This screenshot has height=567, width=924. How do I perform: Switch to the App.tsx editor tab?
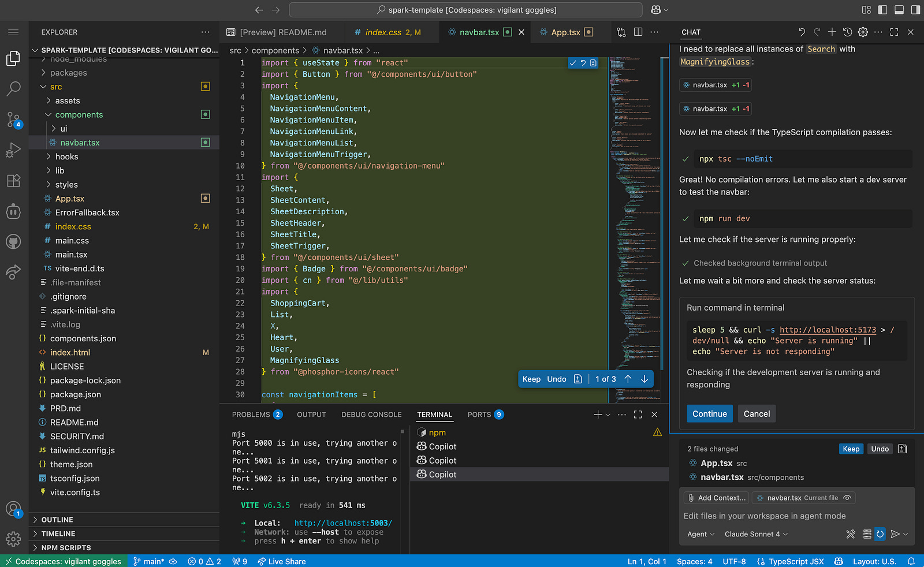565,32
